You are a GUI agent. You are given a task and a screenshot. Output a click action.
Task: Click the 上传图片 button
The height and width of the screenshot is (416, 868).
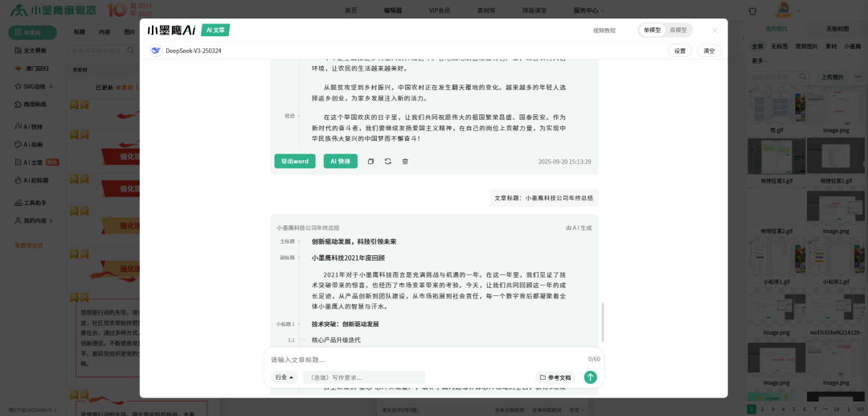pos(833,77)
